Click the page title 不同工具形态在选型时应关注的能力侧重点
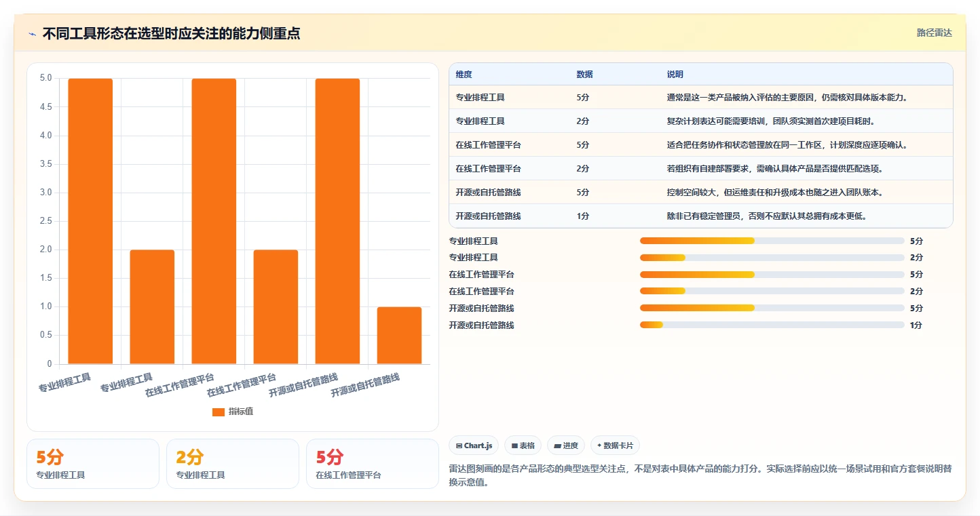The height and width of the screenshot is (516, 980). (171, 33)
